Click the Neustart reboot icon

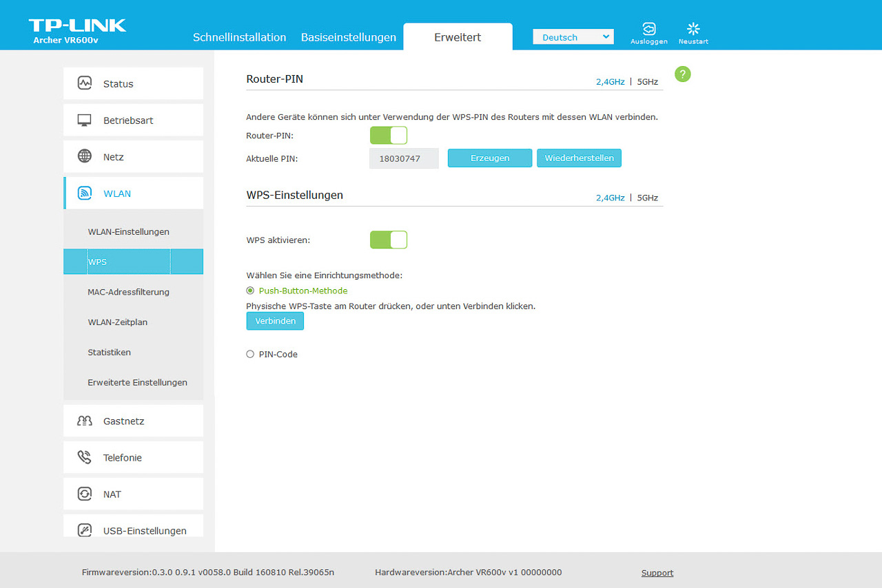(693, 29)
